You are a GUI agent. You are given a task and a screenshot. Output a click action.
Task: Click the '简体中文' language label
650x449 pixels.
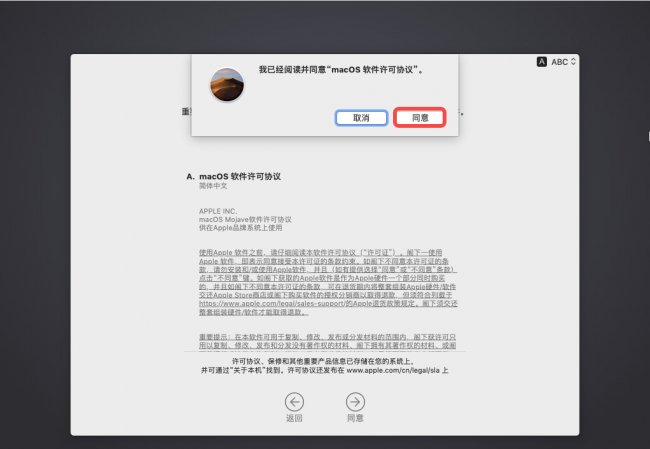(213, 186)
